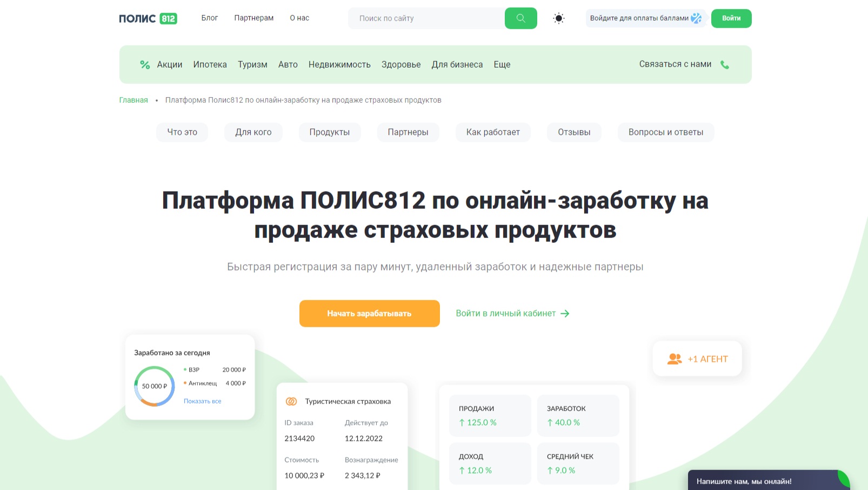Click the ЗАРАБОТОК 40.0 % stat card
The height and width of the screenshot is (490, 868).
click(x=578, y=415)
